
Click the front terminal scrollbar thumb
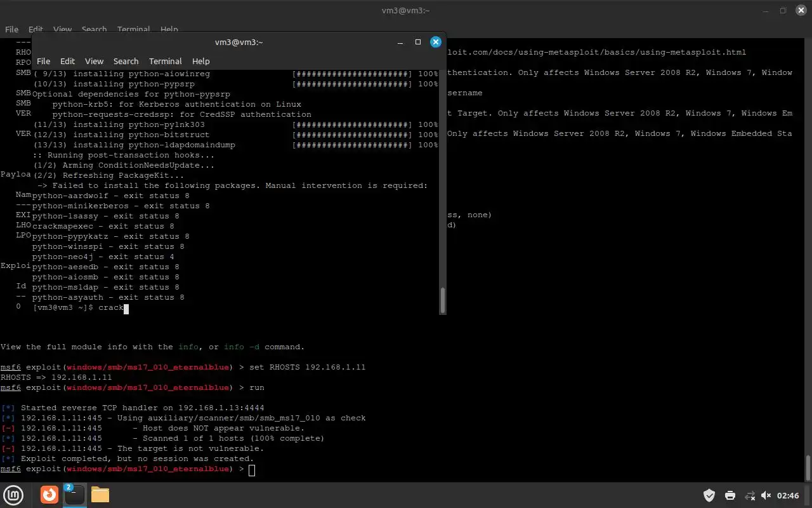(x=442, y=300)
